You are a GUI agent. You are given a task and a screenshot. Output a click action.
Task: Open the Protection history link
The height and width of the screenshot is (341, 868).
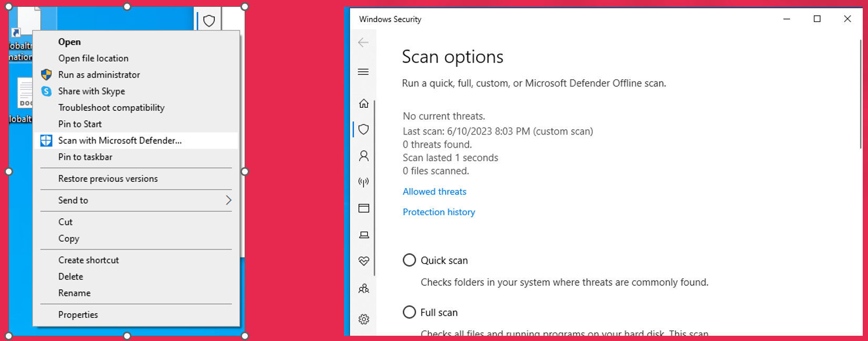(x=439, y=212)
